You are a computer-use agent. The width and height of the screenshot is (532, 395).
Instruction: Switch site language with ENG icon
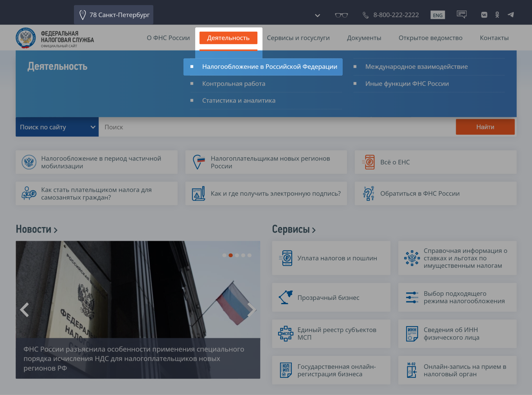[438, 15]
